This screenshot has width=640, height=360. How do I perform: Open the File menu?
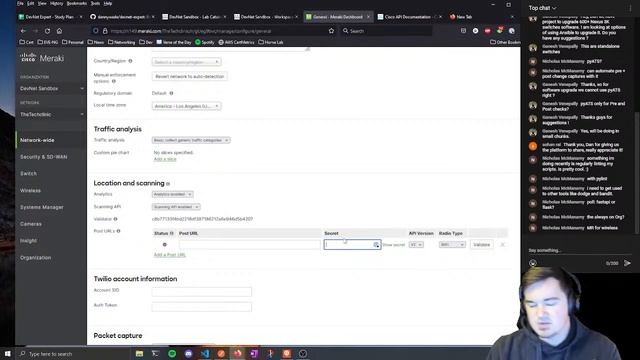[x=20, y=3]
